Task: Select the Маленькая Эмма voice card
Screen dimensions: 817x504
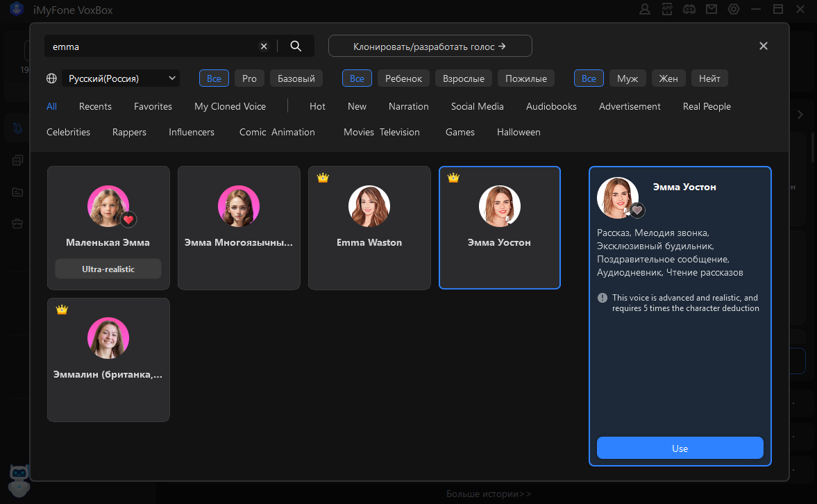Action: 108,228
